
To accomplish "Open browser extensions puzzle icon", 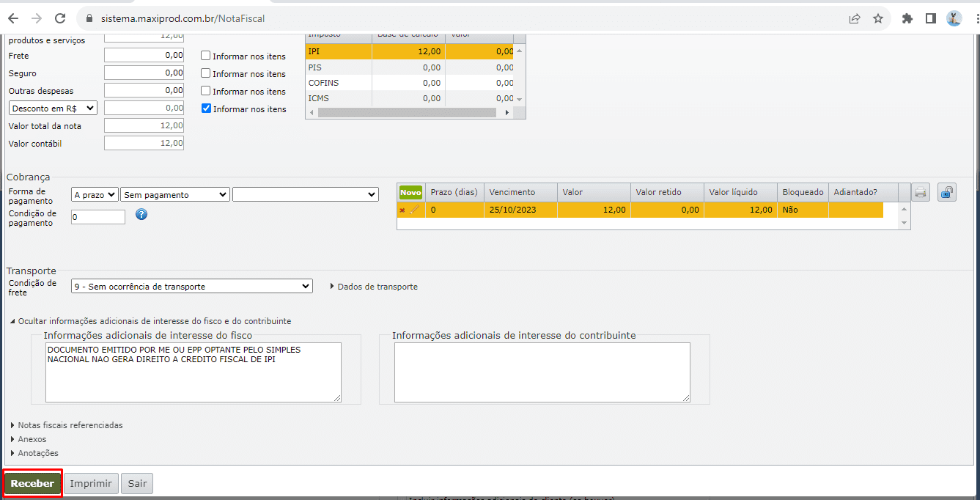I will click(x=907, y=18).
